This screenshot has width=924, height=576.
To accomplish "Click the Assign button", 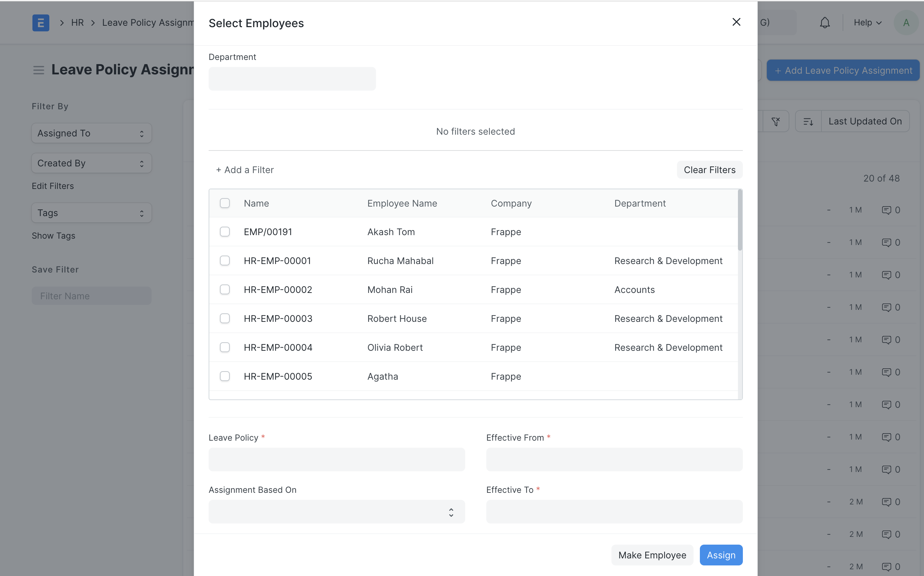I will click(721, 555).
